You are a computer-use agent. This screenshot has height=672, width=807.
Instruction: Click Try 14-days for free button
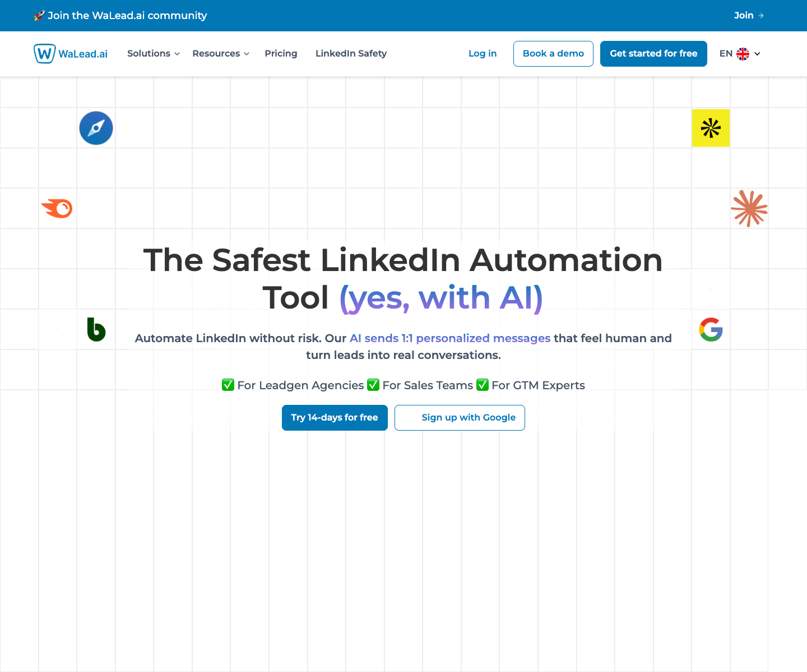point(335,418)
